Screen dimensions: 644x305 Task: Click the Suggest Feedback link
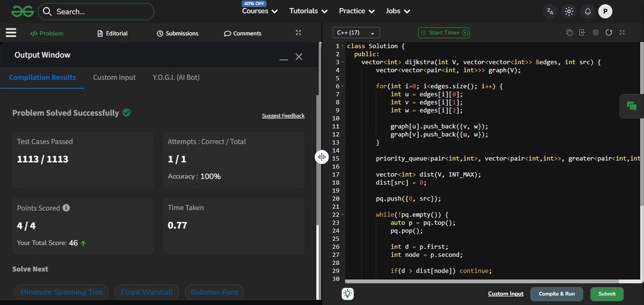click(283, 116)
